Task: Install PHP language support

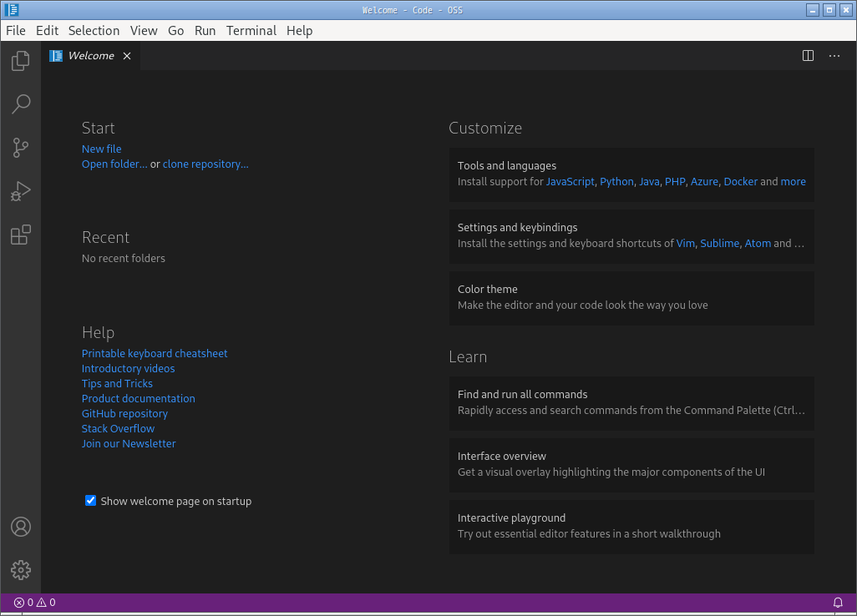Action: click(675, 182)
